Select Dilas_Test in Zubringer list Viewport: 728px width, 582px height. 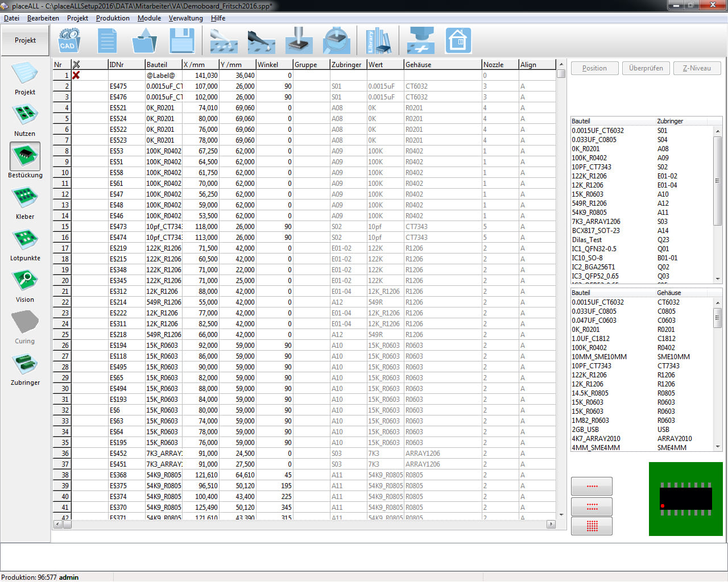tap(587, 240)
